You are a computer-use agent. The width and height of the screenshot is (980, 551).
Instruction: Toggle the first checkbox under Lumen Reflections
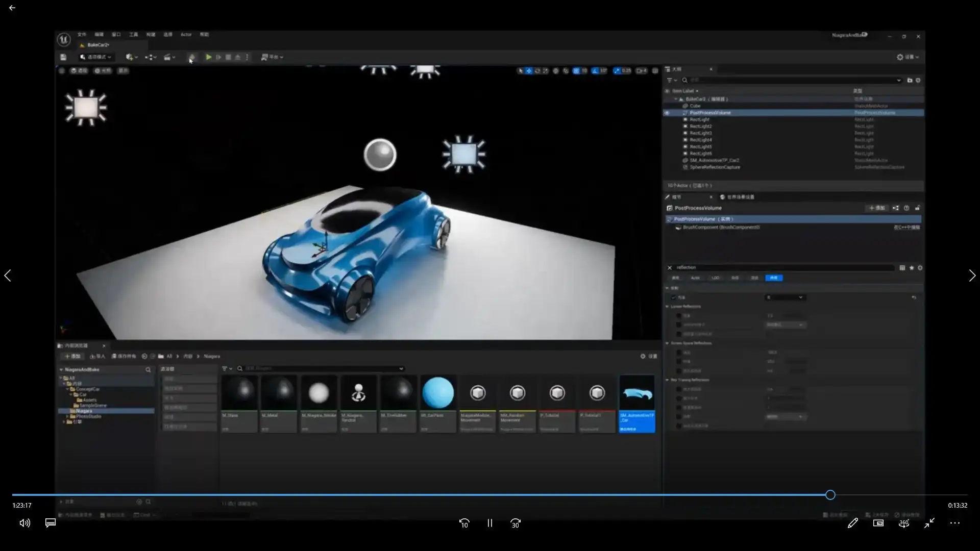tap(678, 316)
